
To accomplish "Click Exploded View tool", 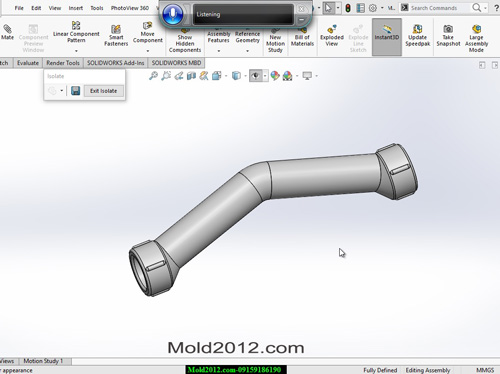I will [x=332, y=35].
